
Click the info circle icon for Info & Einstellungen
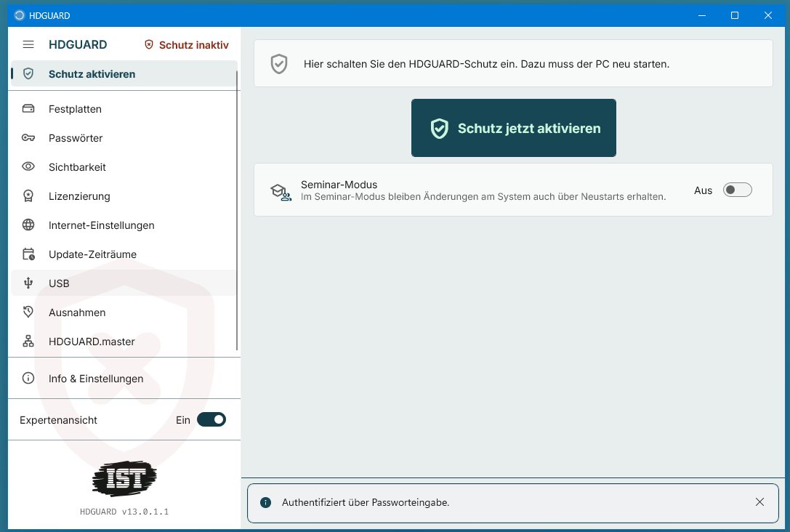coord(28,378)
